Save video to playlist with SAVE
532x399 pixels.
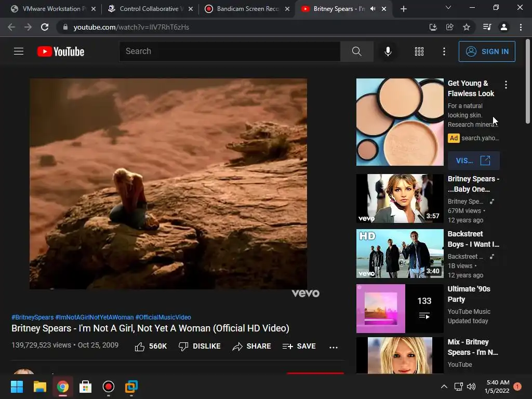pos(299,347)
